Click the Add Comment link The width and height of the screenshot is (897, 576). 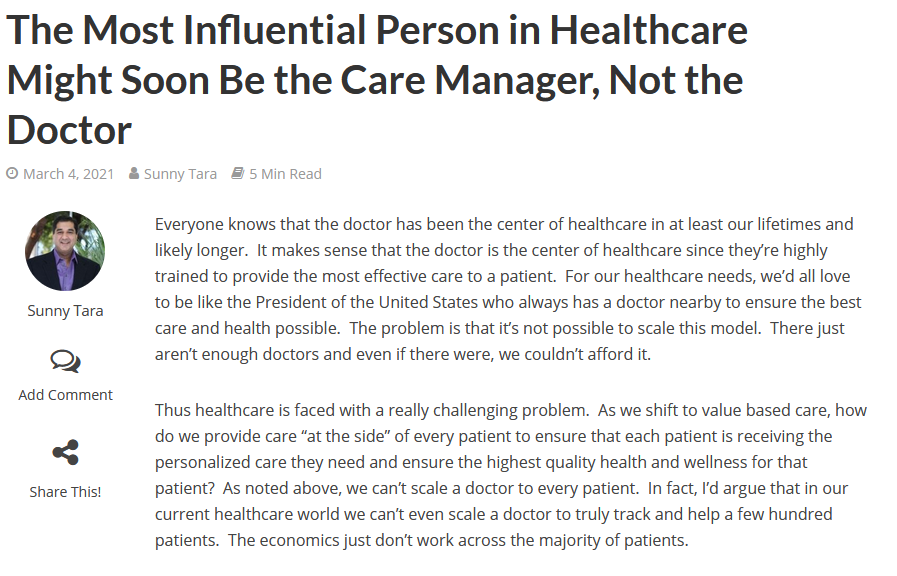coord(65,395)
